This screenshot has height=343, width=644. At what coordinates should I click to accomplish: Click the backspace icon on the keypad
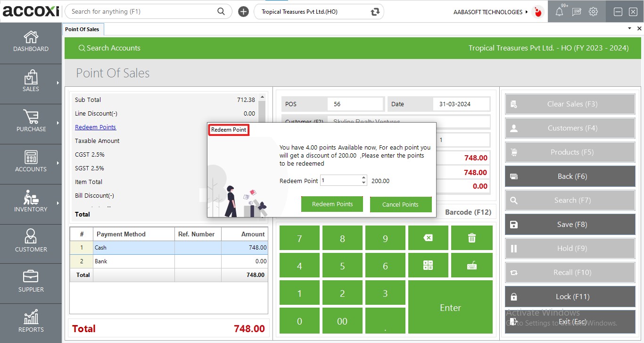coord(428,238)
